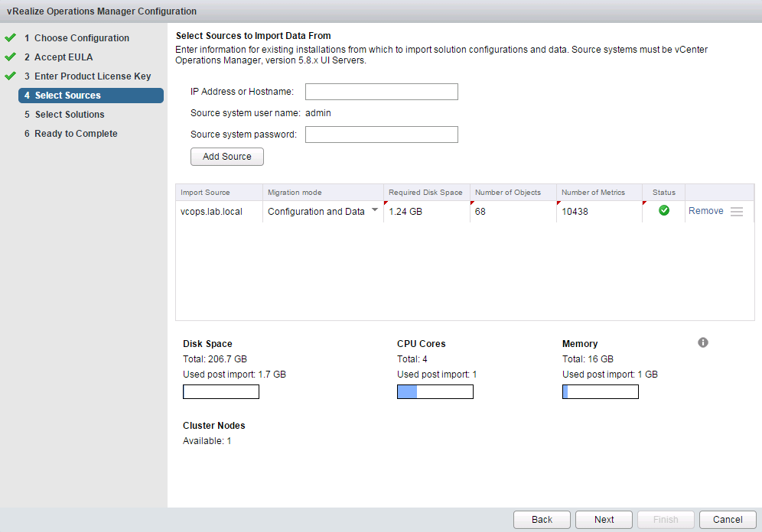The width and height of the screenshot is (762, 532).
Task: Open the Migration mode dropdown arrow
Action: pyautogui.click(x=375, y=210)
